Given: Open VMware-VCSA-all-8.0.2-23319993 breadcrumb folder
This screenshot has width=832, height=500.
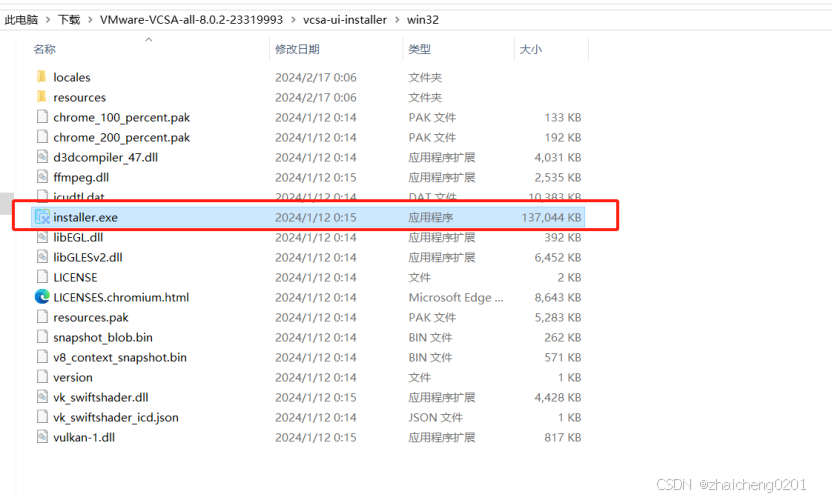Looking at the screenshot, I should 192,20.
